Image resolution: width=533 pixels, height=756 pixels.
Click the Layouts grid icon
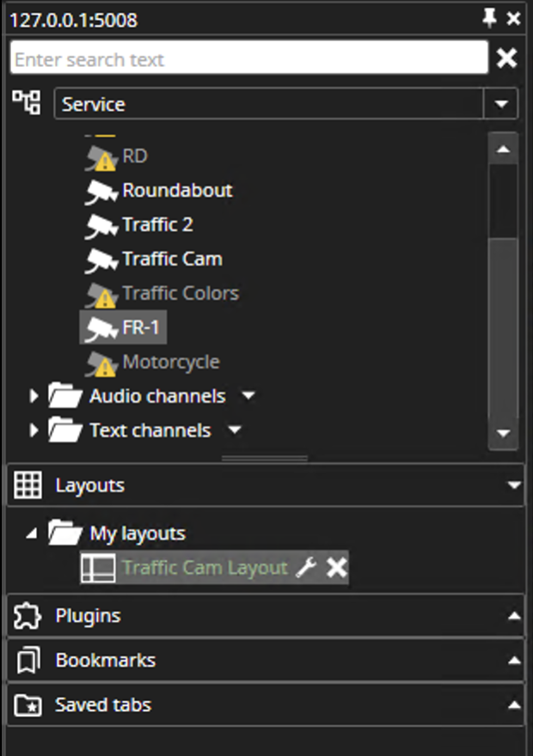[x=28, y=485]
